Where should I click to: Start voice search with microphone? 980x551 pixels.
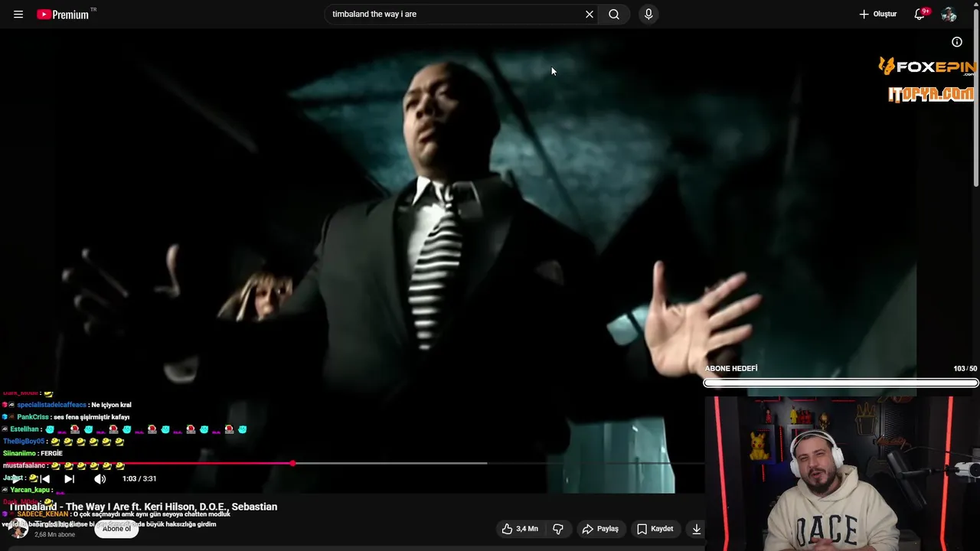click(648, 15)
